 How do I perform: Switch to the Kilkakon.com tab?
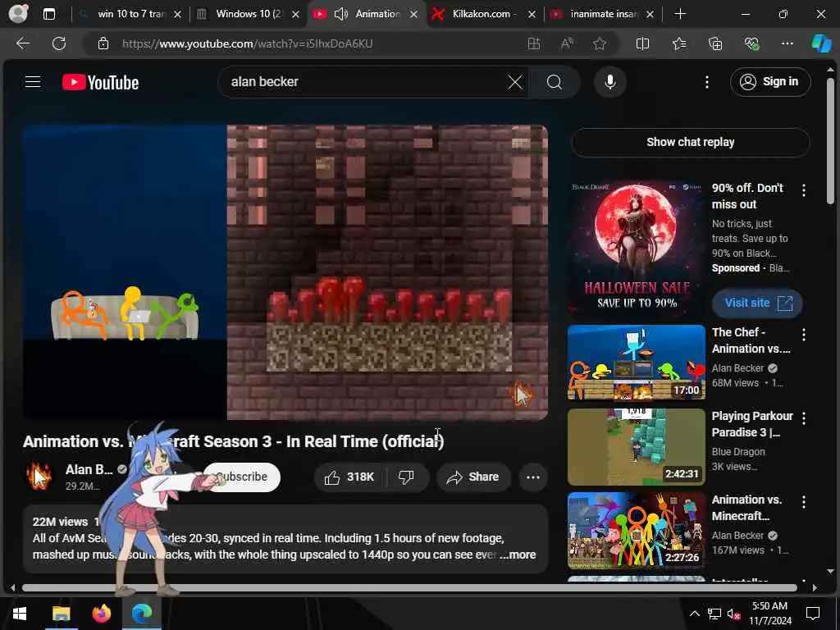(x=484, y=14)
